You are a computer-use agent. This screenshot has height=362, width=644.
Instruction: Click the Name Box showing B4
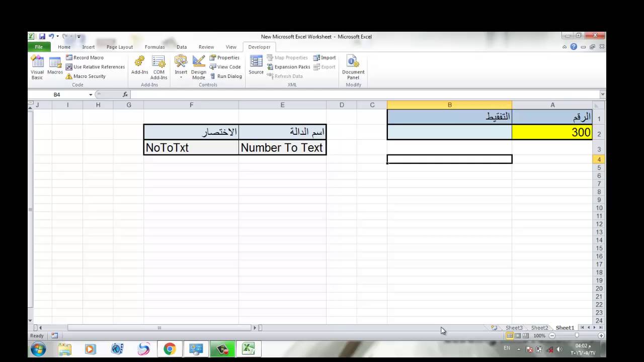(x=57, y=95)
